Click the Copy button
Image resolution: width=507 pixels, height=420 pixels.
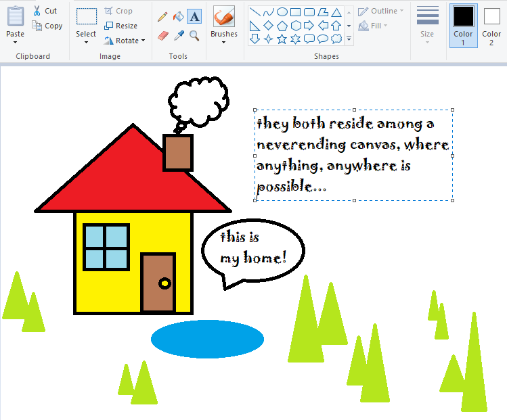pos(47,26)
